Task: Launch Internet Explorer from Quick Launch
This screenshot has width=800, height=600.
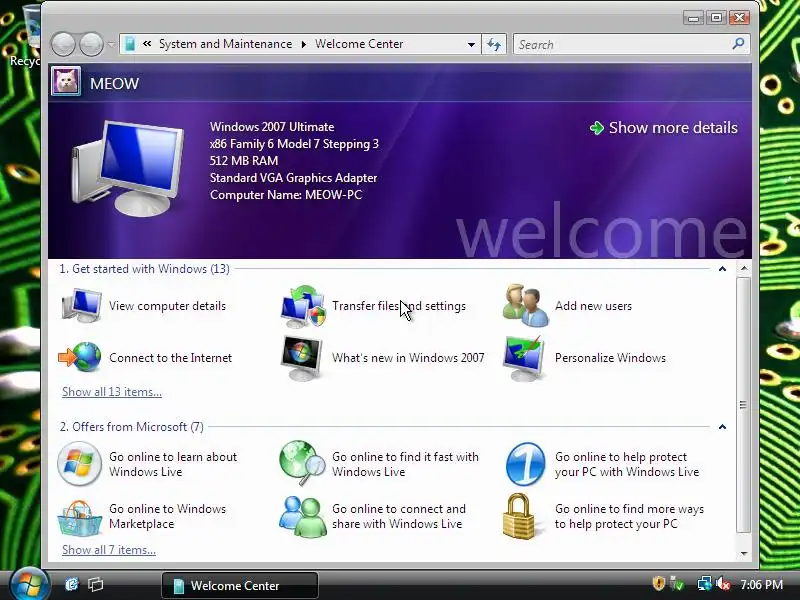Action: click(x=71, y=584)
